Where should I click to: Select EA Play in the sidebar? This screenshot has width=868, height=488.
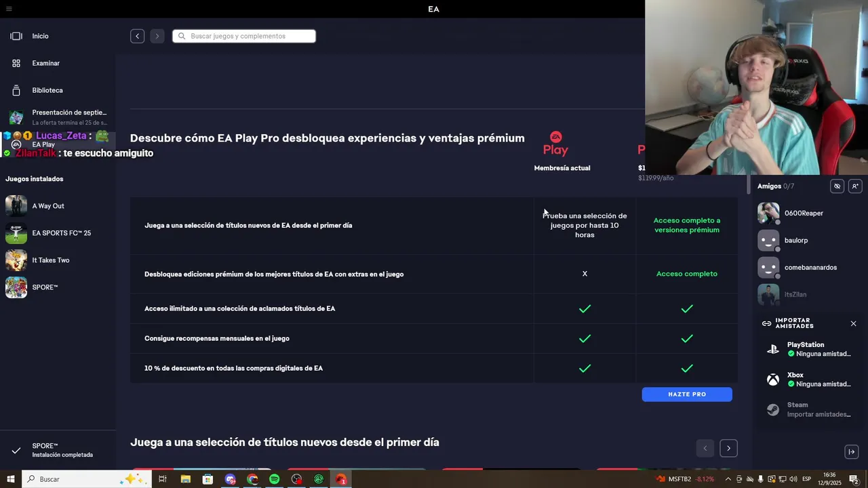[x=43, y=144]
